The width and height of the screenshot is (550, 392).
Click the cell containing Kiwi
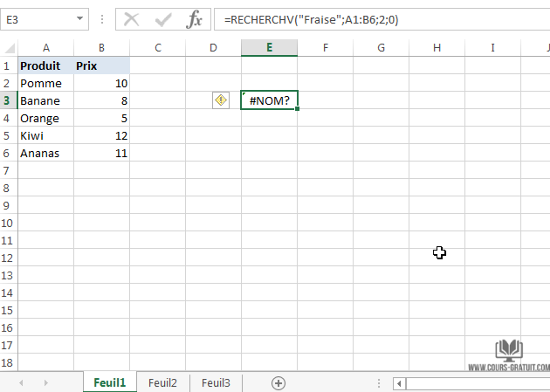tap(45, 135)
